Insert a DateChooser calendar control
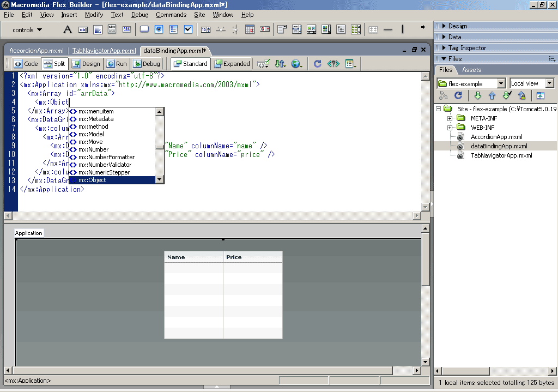 coord(250,29)
